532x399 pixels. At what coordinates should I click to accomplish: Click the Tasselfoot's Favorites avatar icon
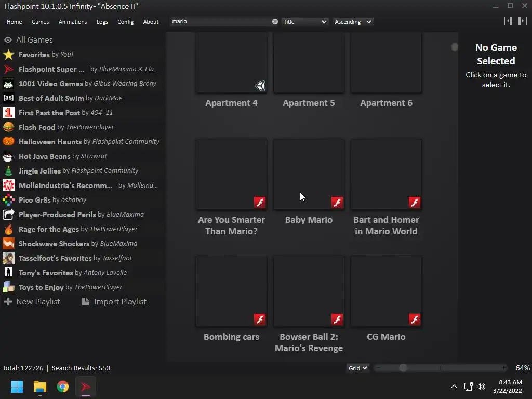click(8, 258)
